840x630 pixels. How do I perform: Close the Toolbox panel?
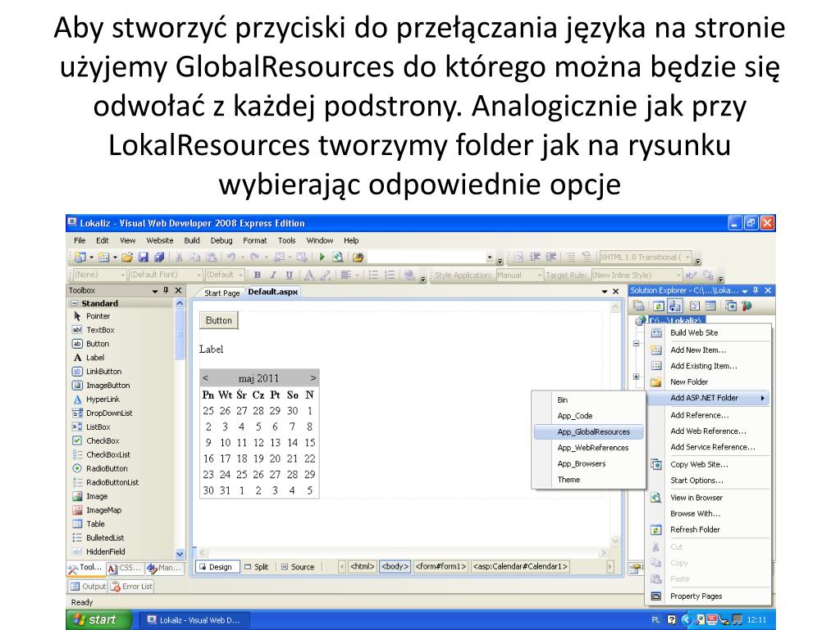(x=178, y=290)
